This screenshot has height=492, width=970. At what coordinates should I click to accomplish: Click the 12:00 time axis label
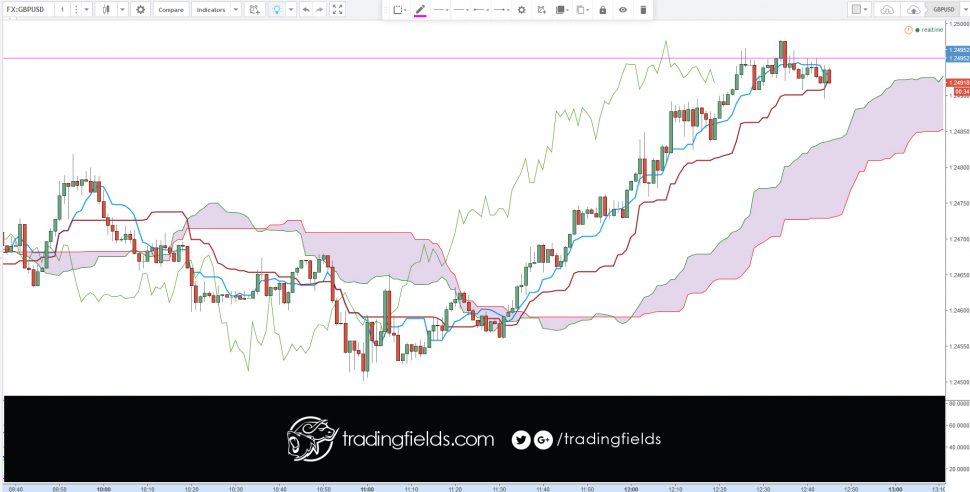631,488
